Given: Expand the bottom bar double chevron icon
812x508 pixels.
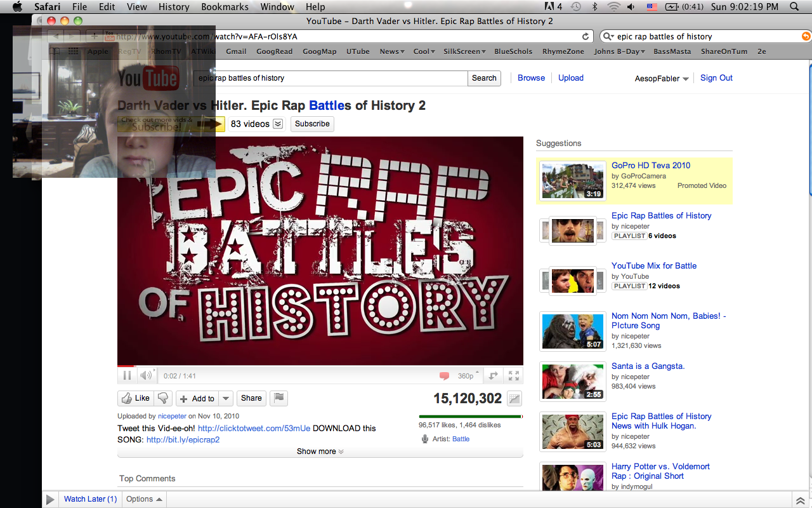Looking at the screenshot, I should 800,500.
